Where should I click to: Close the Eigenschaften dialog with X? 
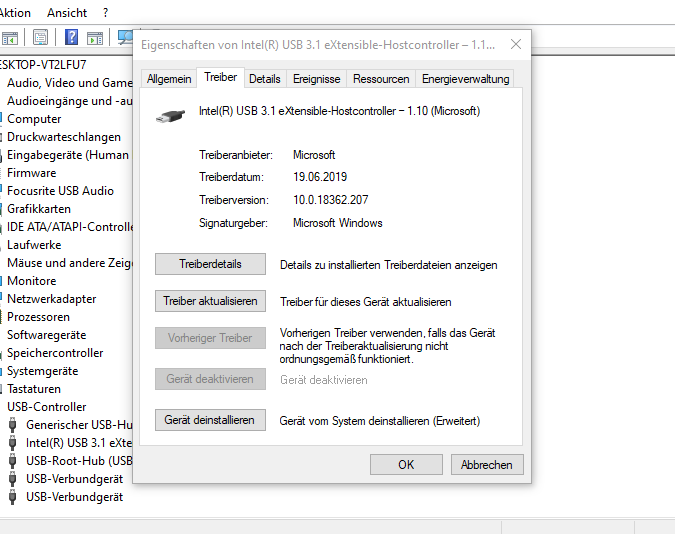coord(516,44)
